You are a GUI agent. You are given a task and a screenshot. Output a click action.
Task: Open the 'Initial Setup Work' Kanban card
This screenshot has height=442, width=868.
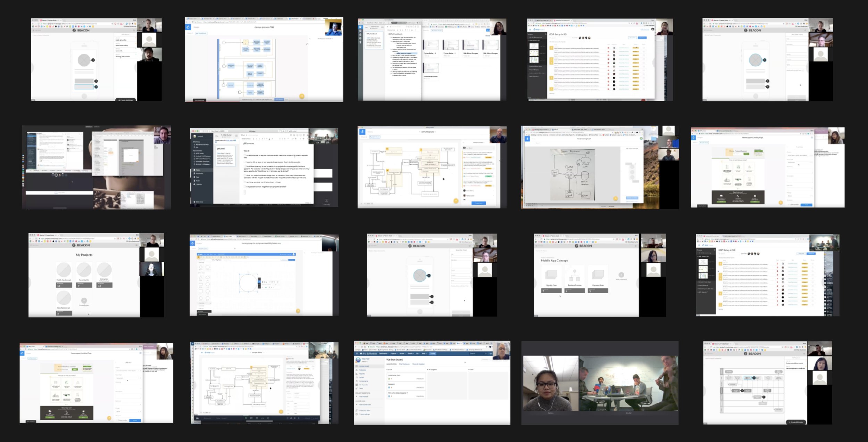coord(406,377)
